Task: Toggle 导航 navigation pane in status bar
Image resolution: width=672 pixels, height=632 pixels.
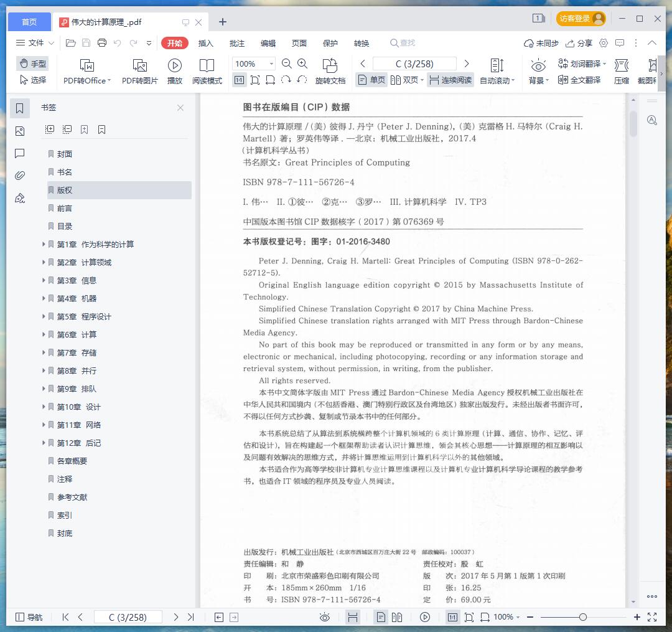Action: pos(29,617)
